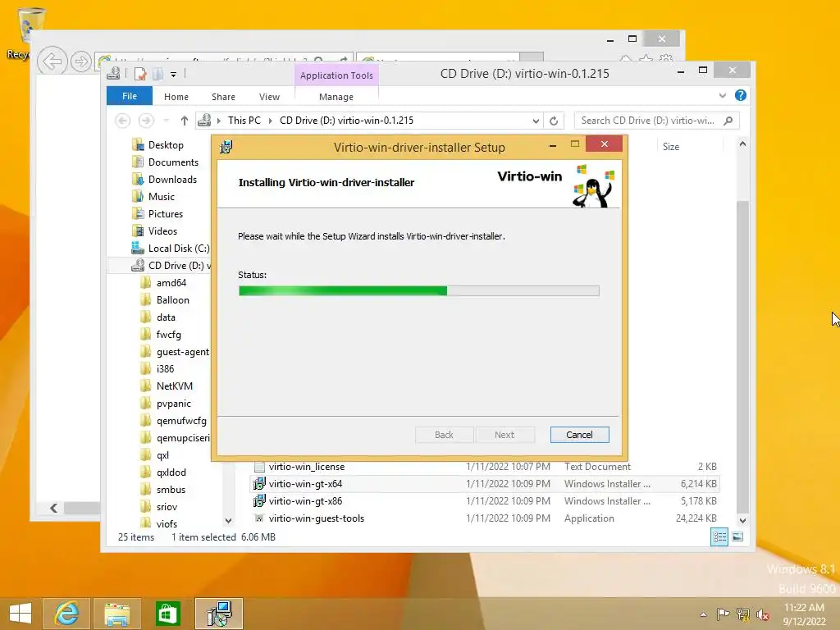
Task: Switch to Details view layout icon
Action: pos(719,536)
